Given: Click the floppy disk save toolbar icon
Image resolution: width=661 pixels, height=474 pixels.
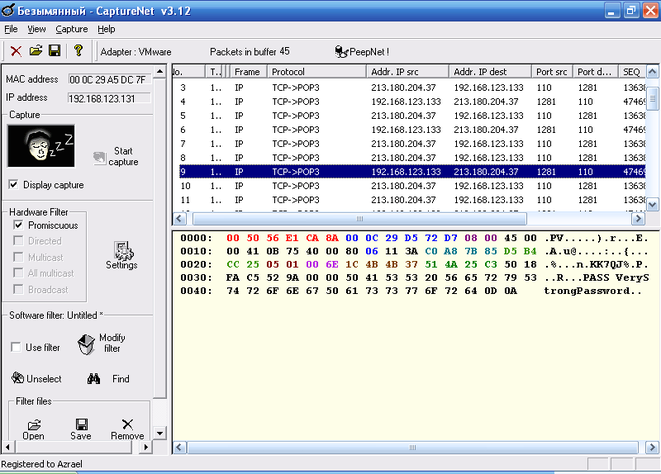Looking at the screenshot, I should [x=54, y=51].
